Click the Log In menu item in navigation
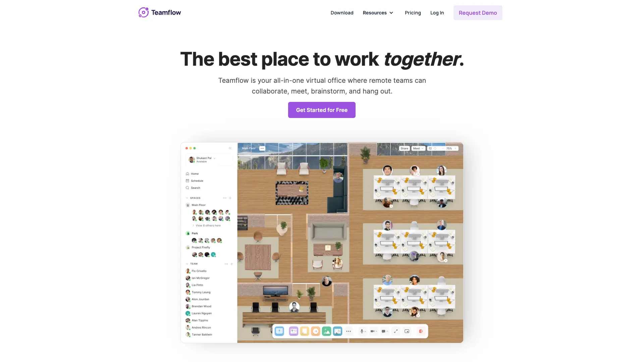The image size is (644, 362). (437, 12)
